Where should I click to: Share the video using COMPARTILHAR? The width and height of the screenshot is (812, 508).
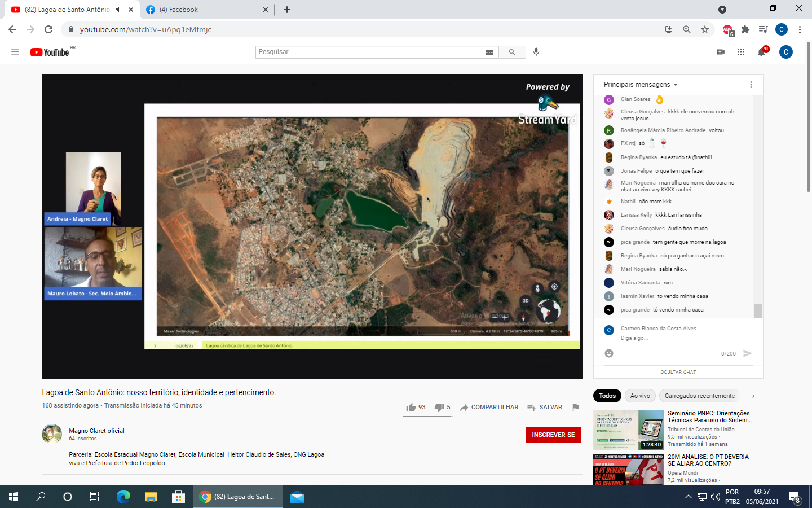489,407
